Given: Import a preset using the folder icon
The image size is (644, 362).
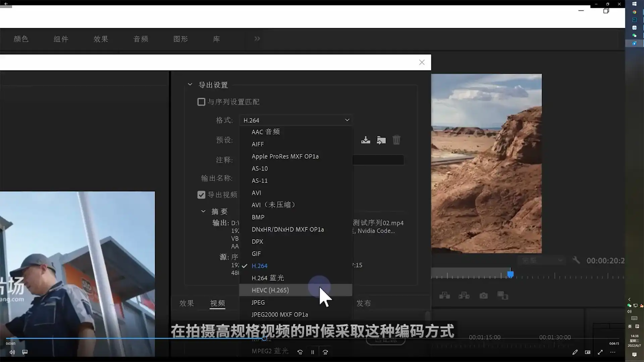Looking at the screenshot, I should [381, 140].
